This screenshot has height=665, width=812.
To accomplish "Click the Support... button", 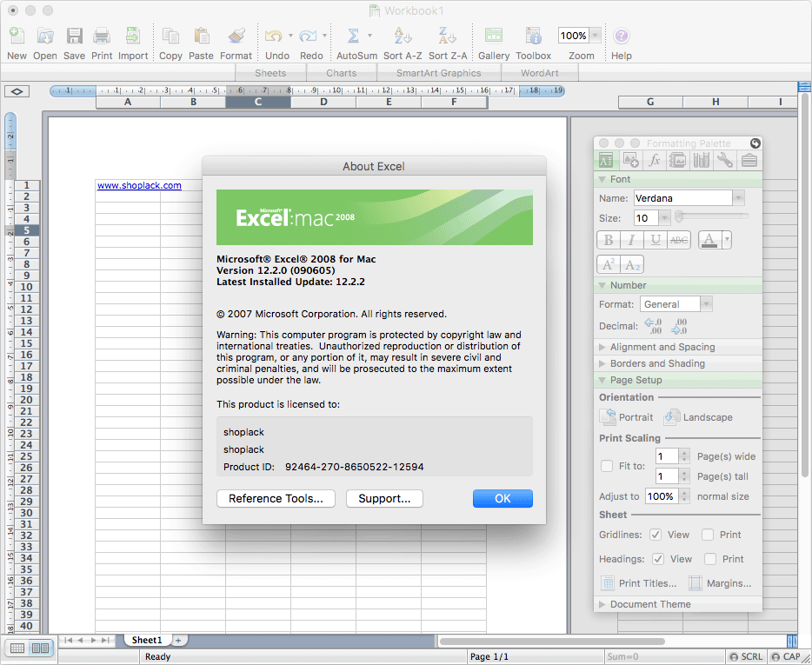I will pos(384,499).
